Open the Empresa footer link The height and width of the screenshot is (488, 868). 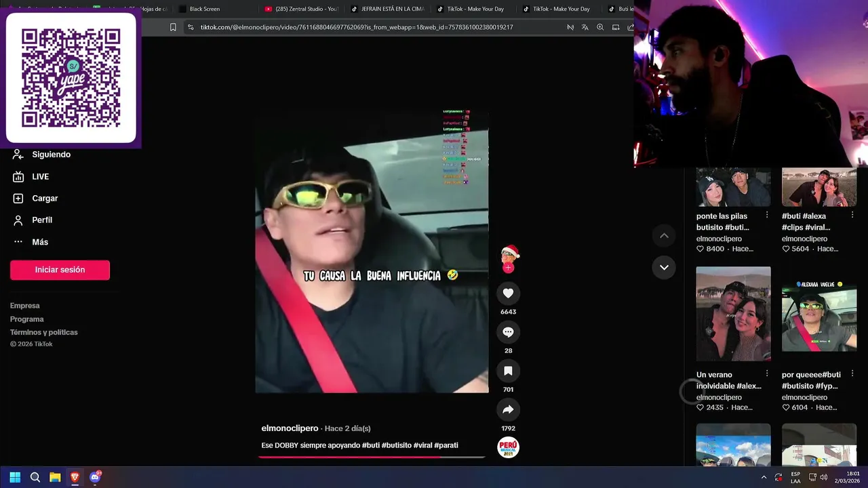25,306
